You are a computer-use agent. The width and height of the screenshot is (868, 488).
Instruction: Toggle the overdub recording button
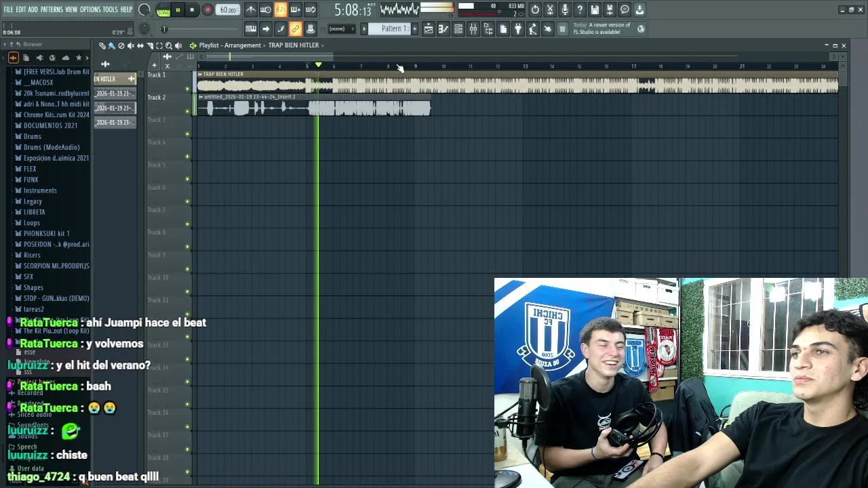[x=295, y=9]
